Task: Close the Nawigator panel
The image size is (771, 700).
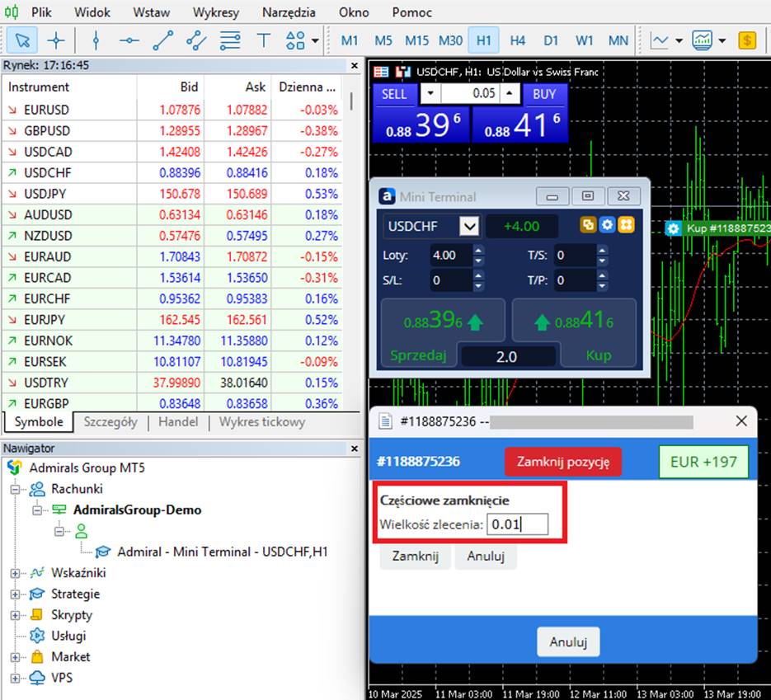Action: pyautogui.click(x=355, y=449)
